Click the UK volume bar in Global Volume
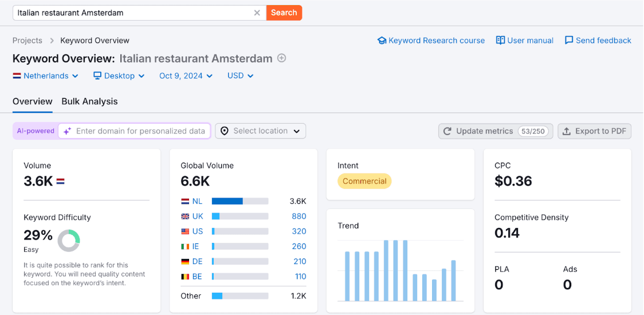The width and height of the screenshot is (644, 315). [240, 216]
